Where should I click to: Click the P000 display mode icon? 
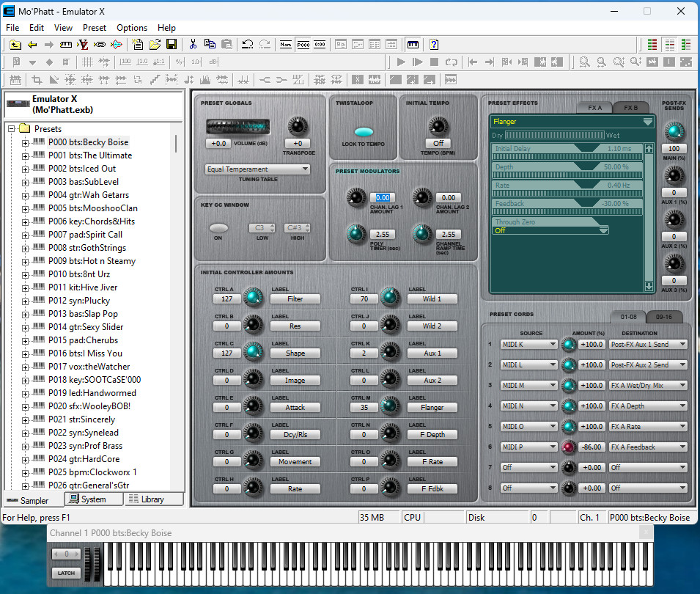pos(303,45)
